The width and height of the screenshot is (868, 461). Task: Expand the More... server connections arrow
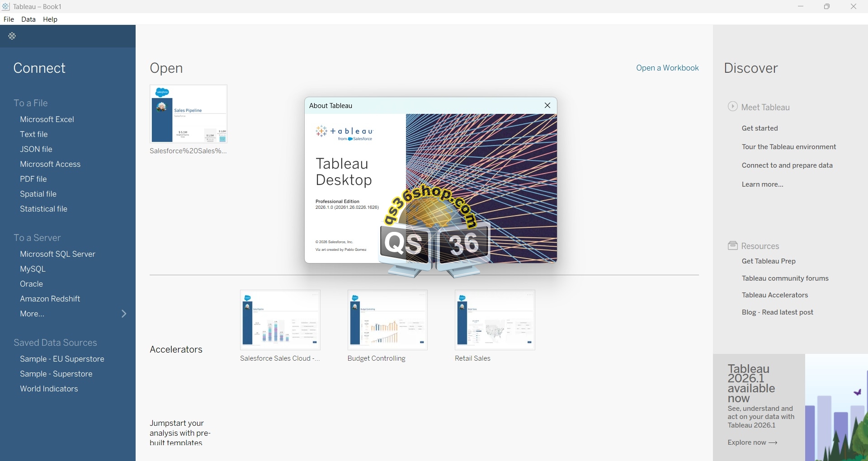pyautogui.click(x=124, y=314)
